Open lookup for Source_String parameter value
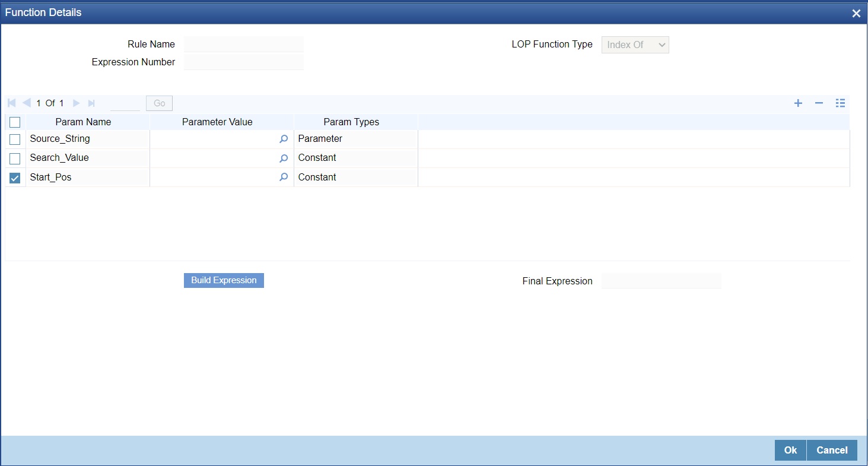 pos(284,139)
